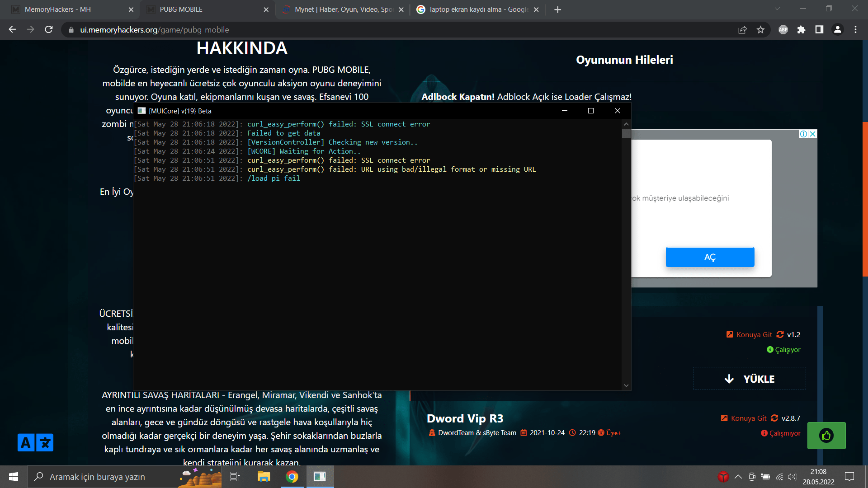Open File Explorer from the taskbar
This screenshot has height=488, width=868.
[264, 477]
